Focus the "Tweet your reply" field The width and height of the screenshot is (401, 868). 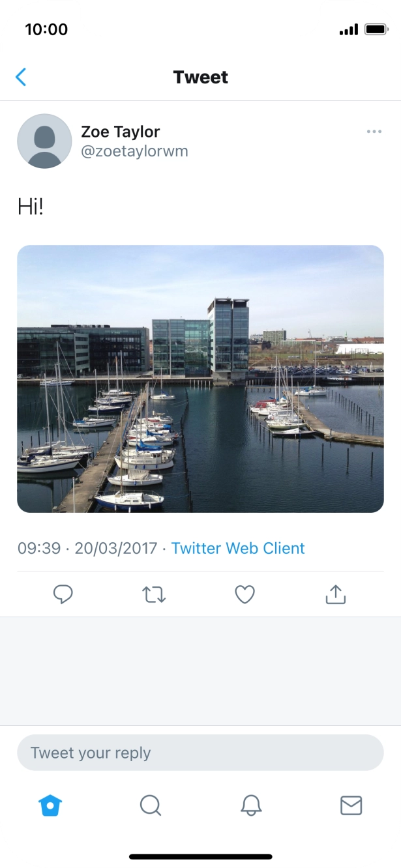click(x=200, y=753)
